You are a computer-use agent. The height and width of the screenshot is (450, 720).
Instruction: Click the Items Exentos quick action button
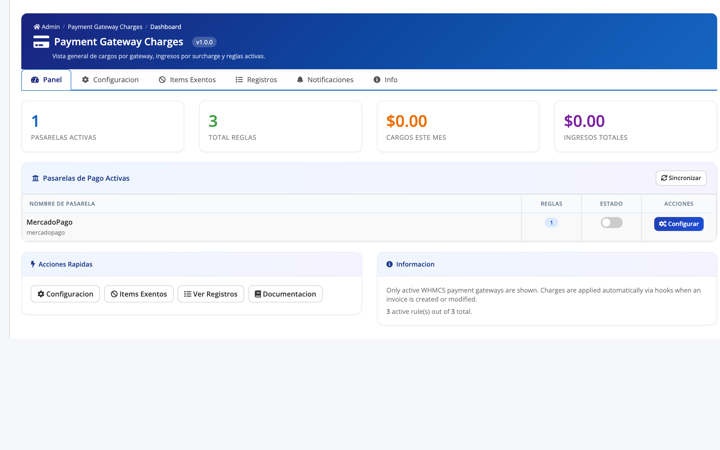click(x=139, y=294)
